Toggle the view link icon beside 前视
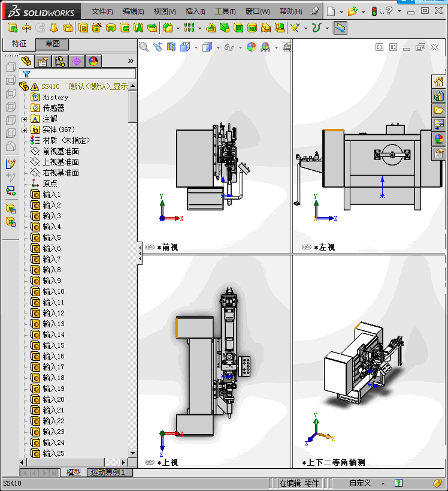This screenshot has width=448, height=491. 150,247
